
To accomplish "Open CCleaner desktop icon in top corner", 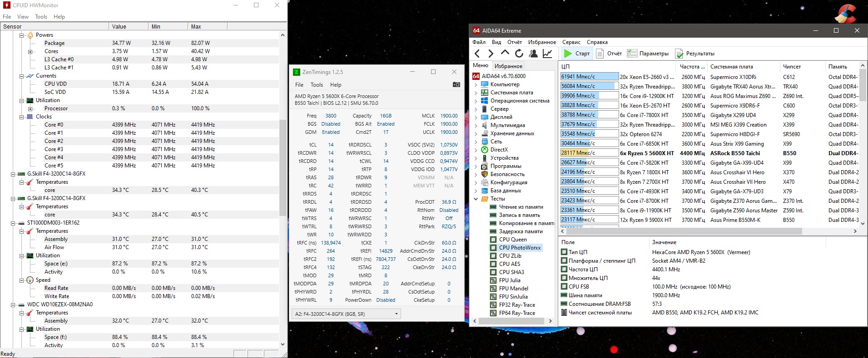I will point(845,13).
